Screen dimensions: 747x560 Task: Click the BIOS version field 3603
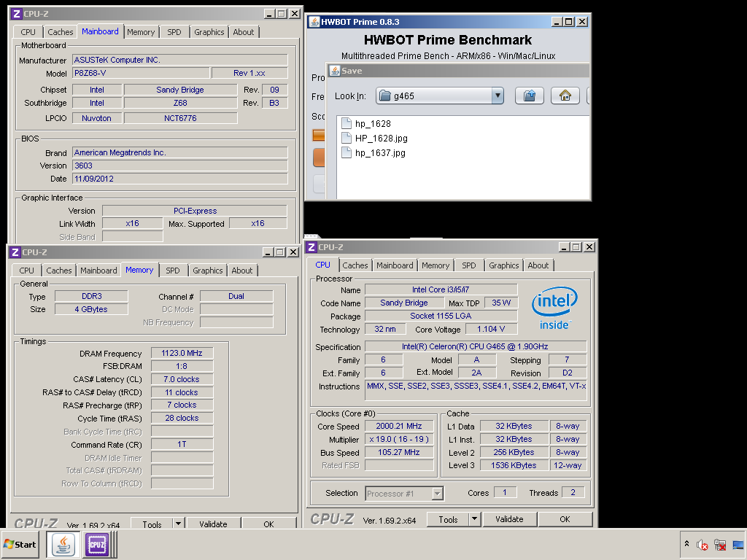point(180,166)
